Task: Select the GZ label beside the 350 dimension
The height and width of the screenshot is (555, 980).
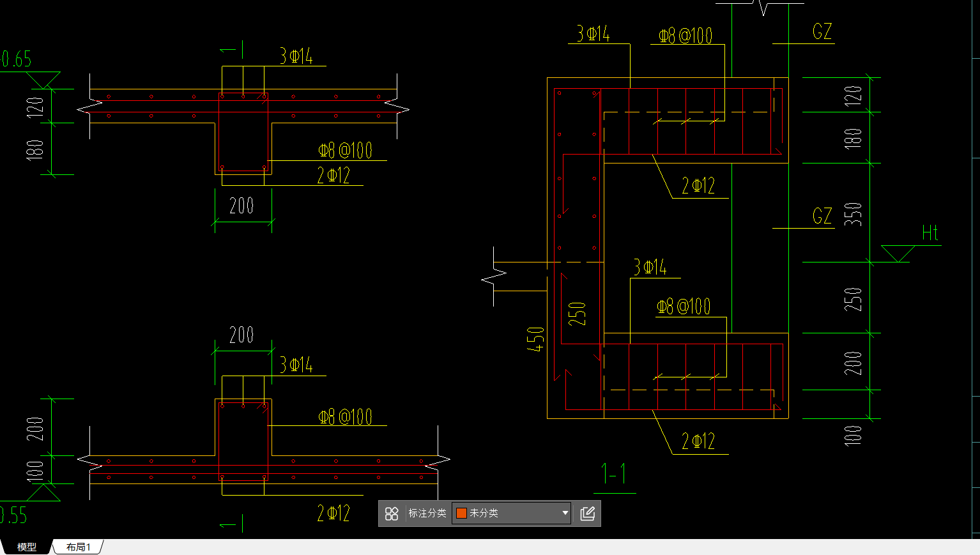Action: (822, 216)
